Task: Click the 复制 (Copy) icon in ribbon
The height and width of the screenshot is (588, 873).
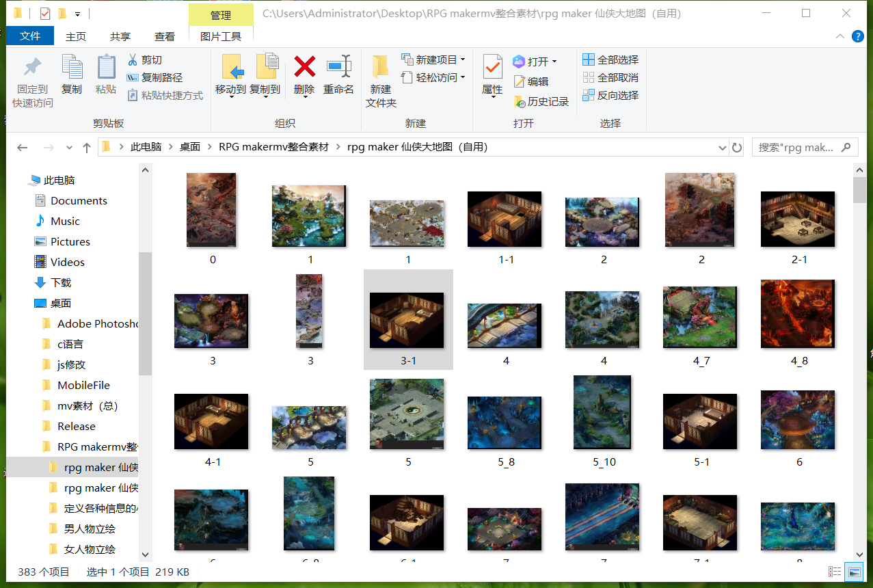Action: (71, 75)
